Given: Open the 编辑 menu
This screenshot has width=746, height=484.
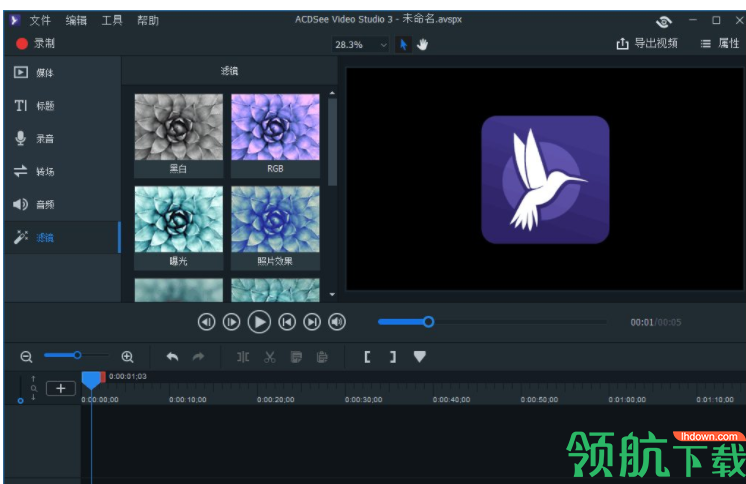Looking at the screenshot, I should click(76, 20).
